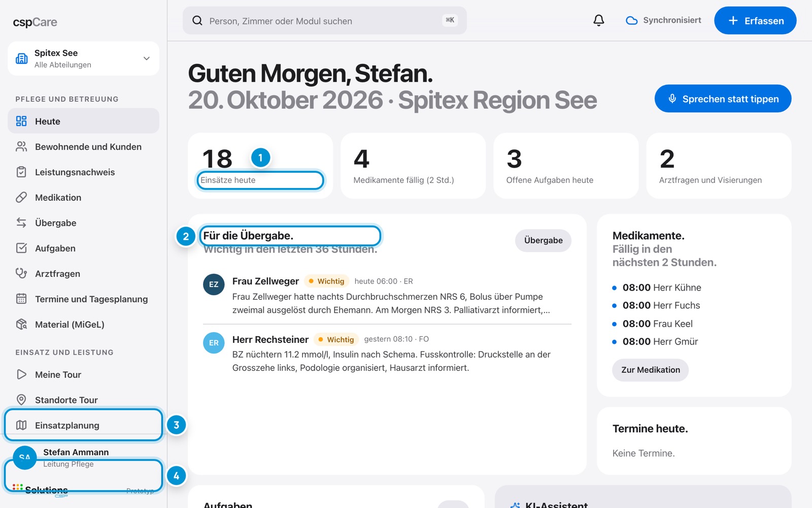Click the Zur Medikation button
This screenshot has width=812, height=508.
coord(650,370)
